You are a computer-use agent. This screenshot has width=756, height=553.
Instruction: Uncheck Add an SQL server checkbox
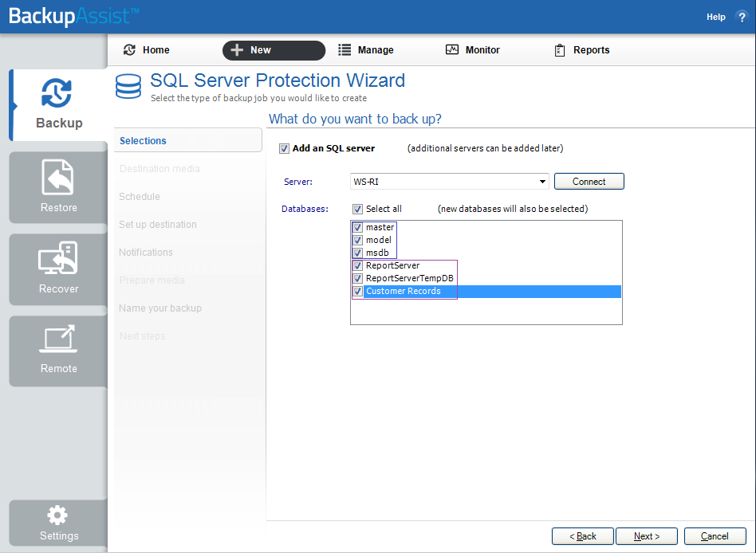point(285,149)
